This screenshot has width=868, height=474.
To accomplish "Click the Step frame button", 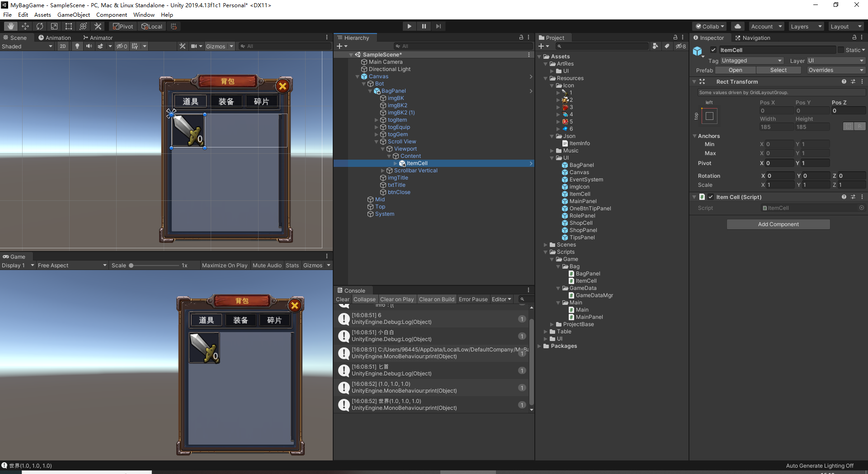I will pos(438,26).
